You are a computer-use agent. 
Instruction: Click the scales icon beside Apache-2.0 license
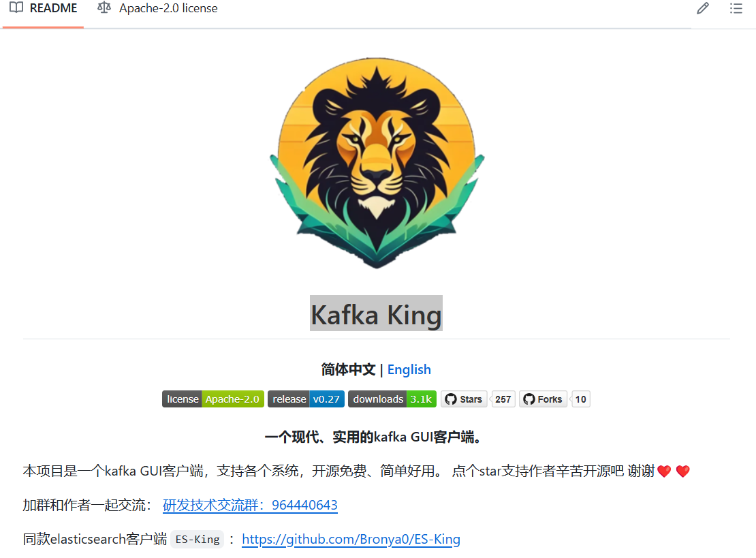tap(104, 7)
